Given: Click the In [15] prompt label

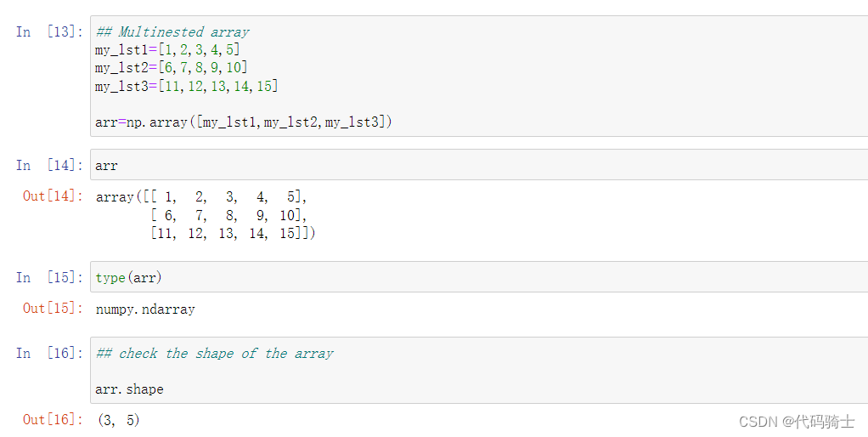Looking at the screenshot, I should (x=50, y=277).
